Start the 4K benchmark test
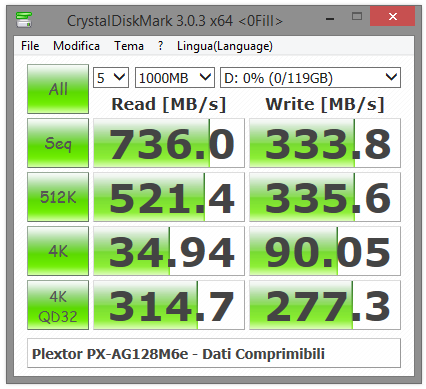426x389 pixels. click(58, 251)
